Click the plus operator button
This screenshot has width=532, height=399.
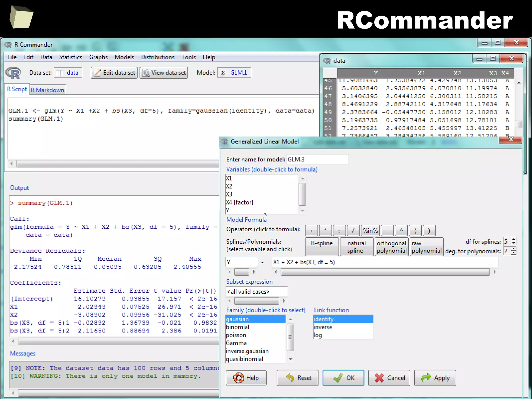[311, 231]
